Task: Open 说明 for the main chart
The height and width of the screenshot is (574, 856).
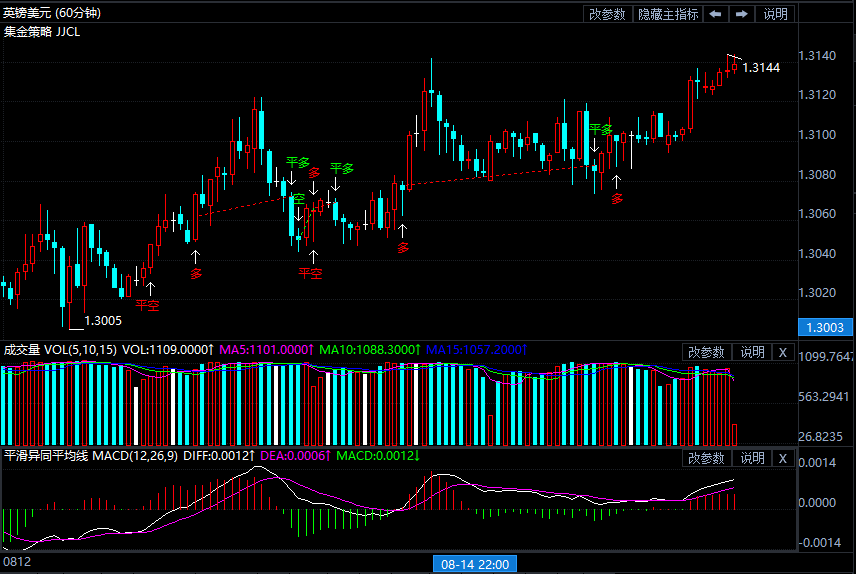Action: pos(776,14)
